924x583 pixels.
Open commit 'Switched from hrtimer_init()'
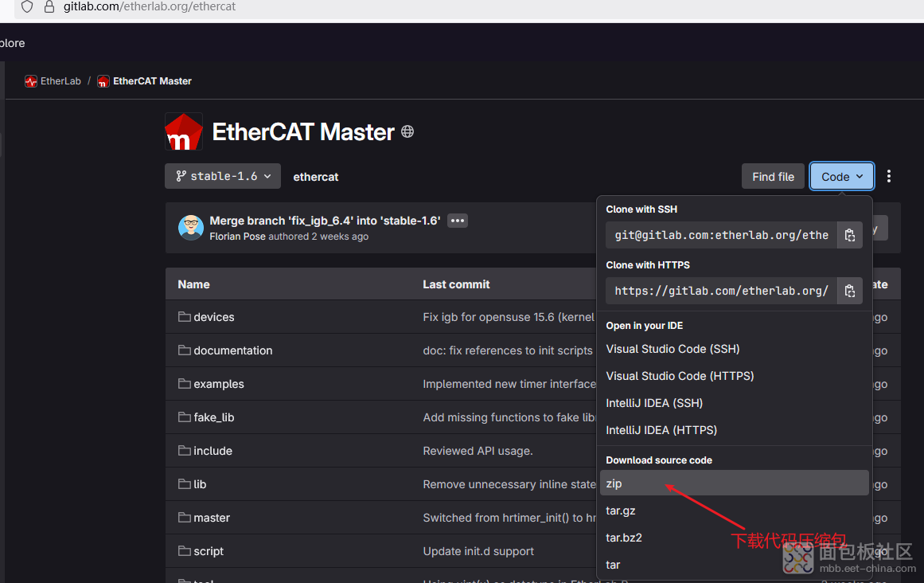pos(509,518)
